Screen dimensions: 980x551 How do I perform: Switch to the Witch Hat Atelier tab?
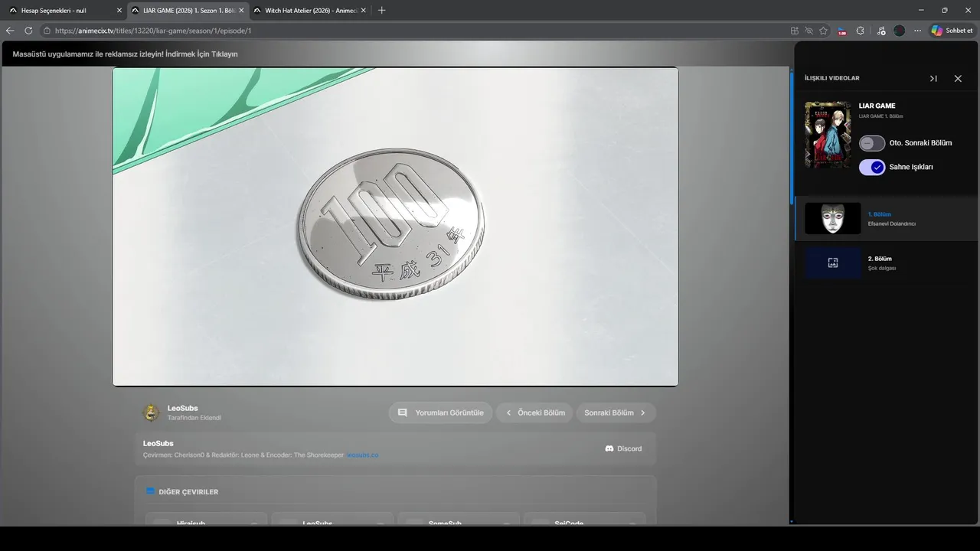(x=309, y=11)
